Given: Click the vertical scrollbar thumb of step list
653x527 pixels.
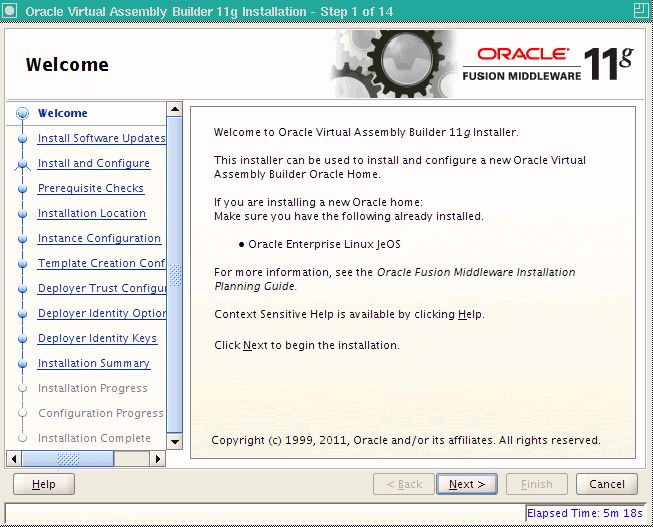Looking at the screenshot, I should [174, 275].
